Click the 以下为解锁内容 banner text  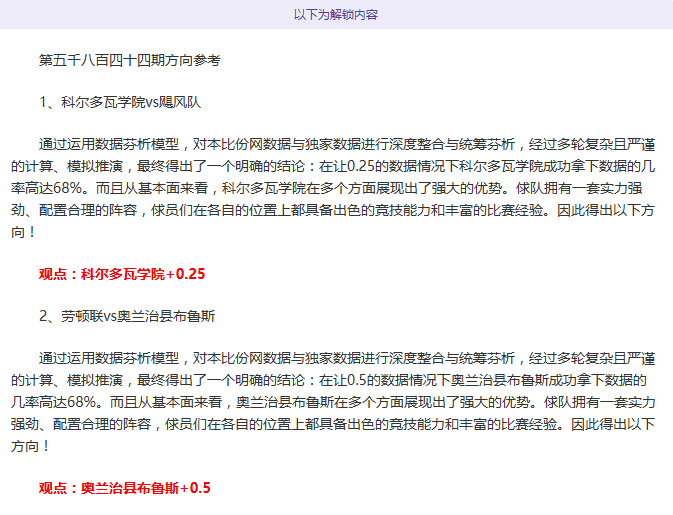point(336,15)
